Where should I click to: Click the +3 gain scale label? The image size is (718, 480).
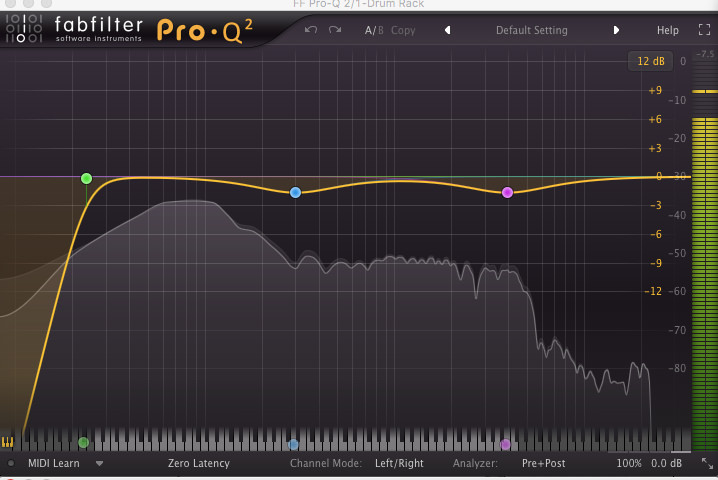point(655,148)
